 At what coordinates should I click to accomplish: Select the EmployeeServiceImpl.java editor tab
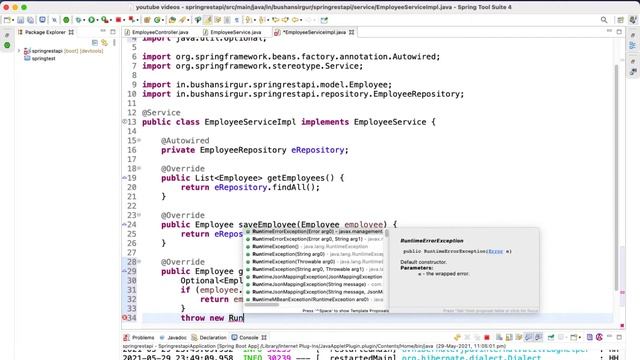[x=314, y=32]
